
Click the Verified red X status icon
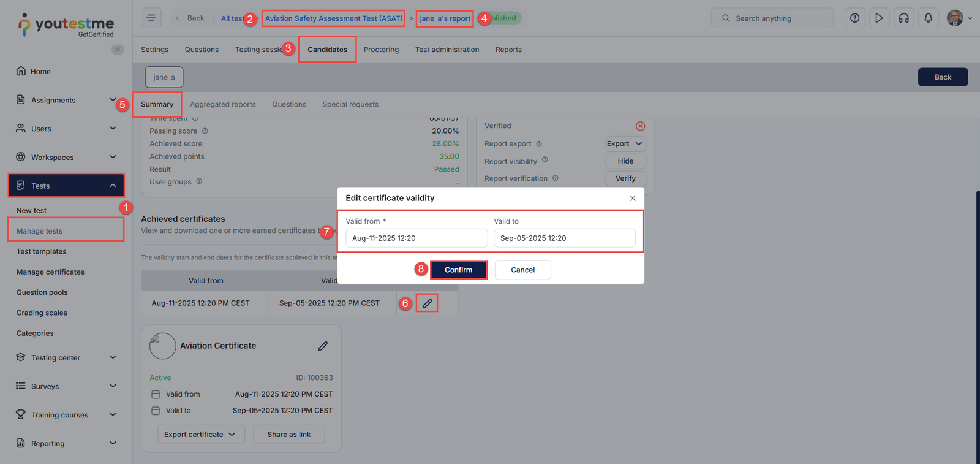coord(640,126)
